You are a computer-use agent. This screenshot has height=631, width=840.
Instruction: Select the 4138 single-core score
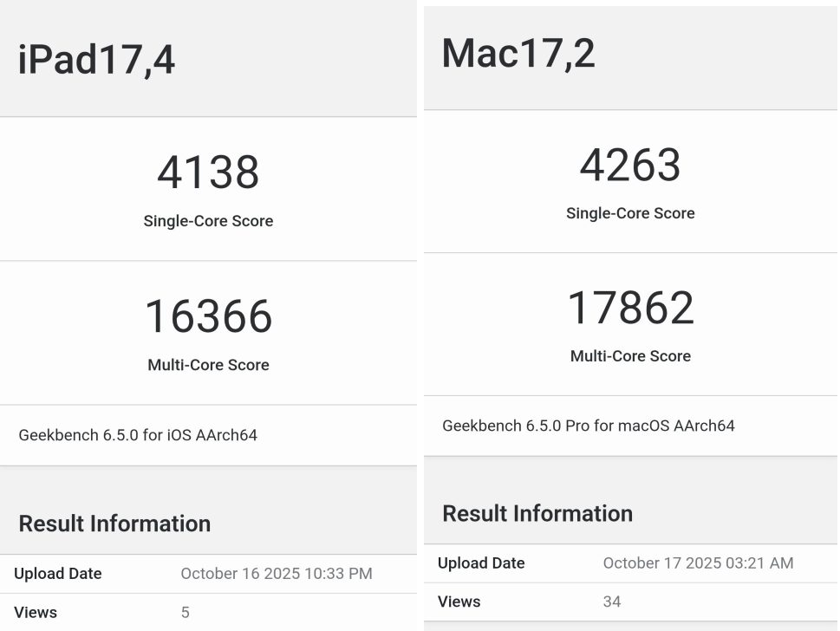(x=208, y=172)
